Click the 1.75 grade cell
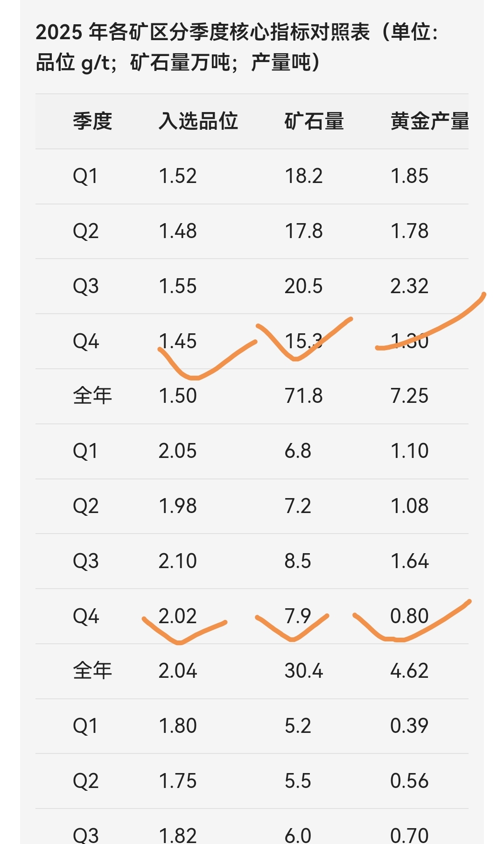The width and height of the screenshot is (504, 844). coord(178,781)
